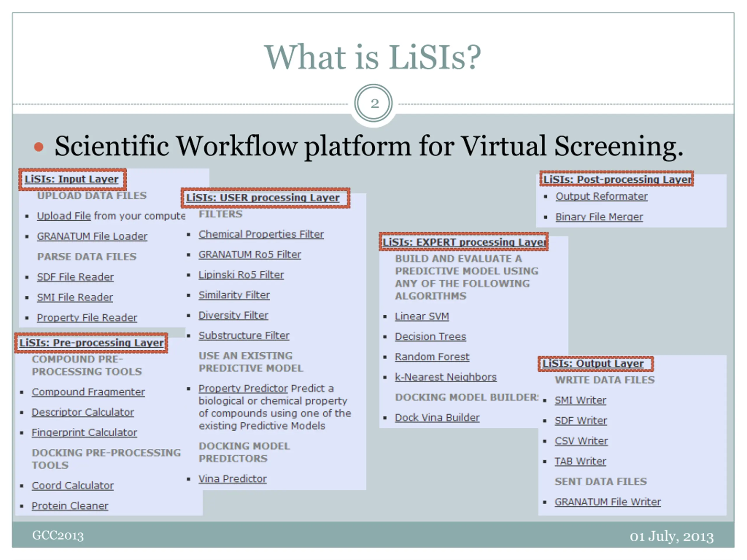Click 'DOCKING PRE-PROCESSING TOOLS' heading
The width and height of the screenshot is (747, 560).
(107, 459)
